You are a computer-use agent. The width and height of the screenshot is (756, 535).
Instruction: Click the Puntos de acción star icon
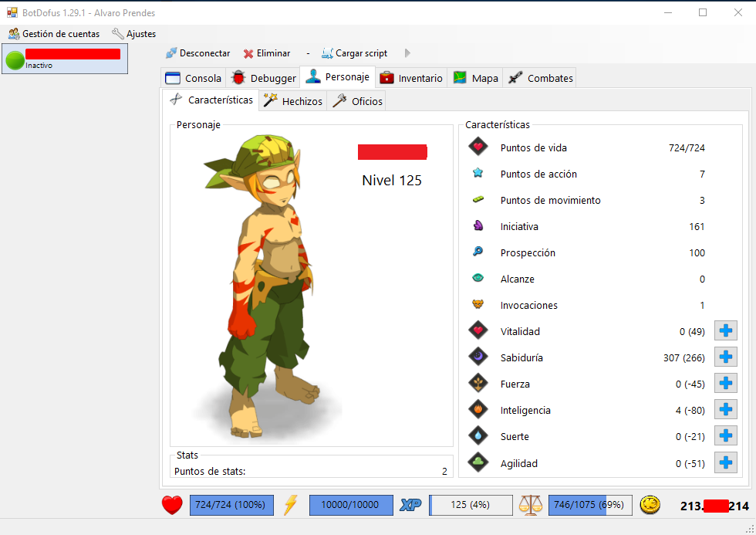478,173
